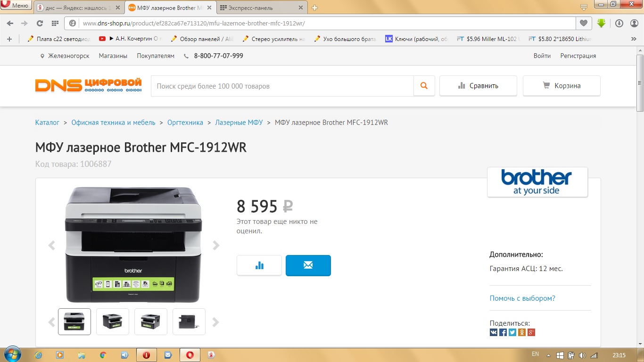The height and width of the screenshot is (362, 644).
Task: Reload the current page
Action: [40, 23]
